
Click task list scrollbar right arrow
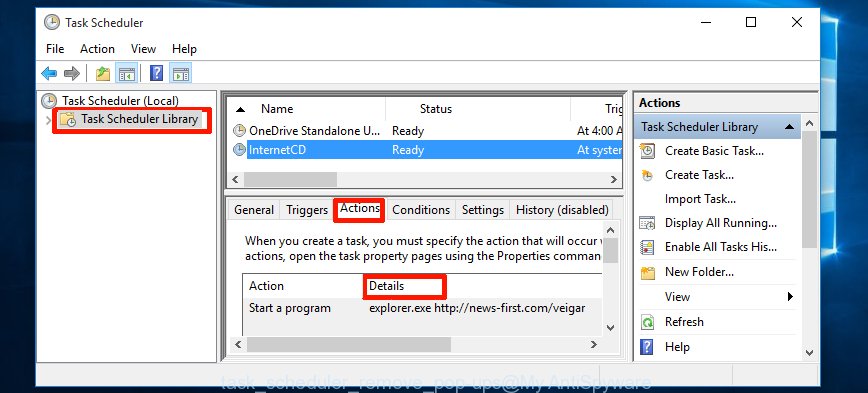613,179
